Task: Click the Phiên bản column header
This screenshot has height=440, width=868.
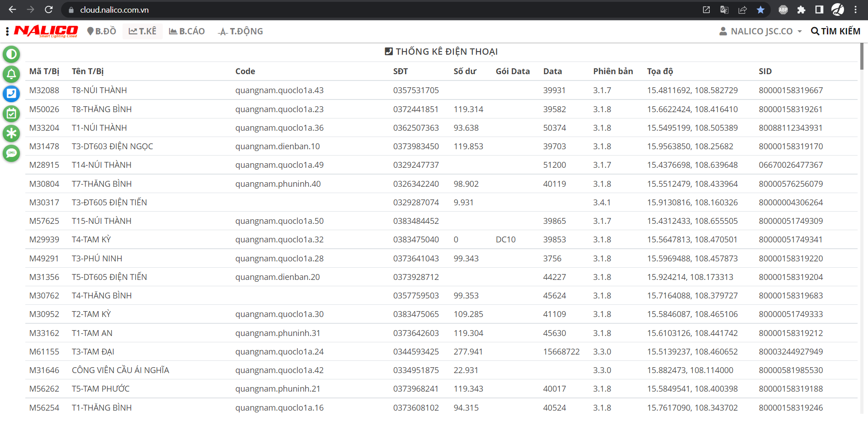Action: [613, 71]
